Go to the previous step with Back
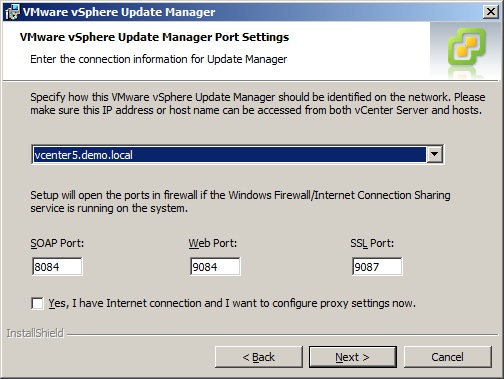This screenshot has height=379, width=504. pos(259,357)
